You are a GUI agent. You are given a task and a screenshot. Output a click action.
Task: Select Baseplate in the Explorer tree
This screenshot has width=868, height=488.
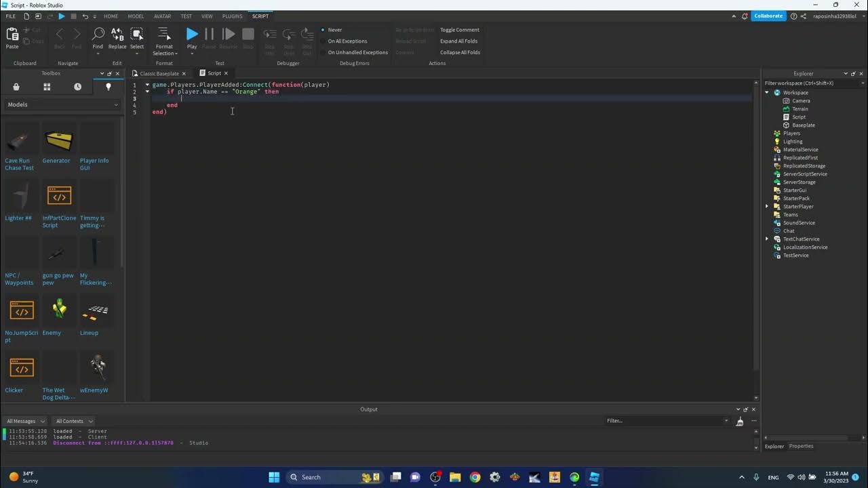coord(803,125)
